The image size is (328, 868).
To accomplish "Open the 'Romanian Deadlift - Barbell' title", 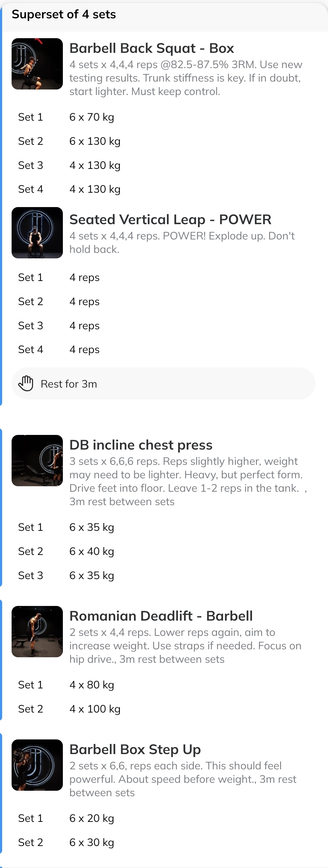I will pos(161,616).
